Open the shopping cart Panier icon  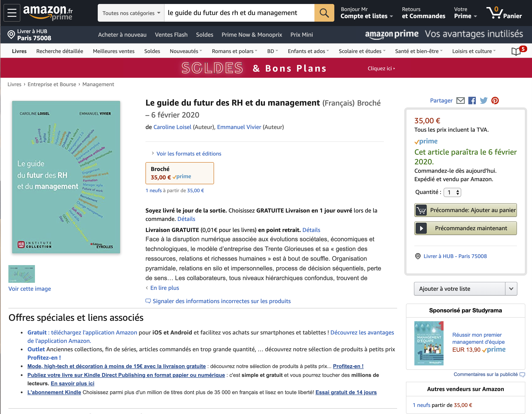tap(504, 13)
